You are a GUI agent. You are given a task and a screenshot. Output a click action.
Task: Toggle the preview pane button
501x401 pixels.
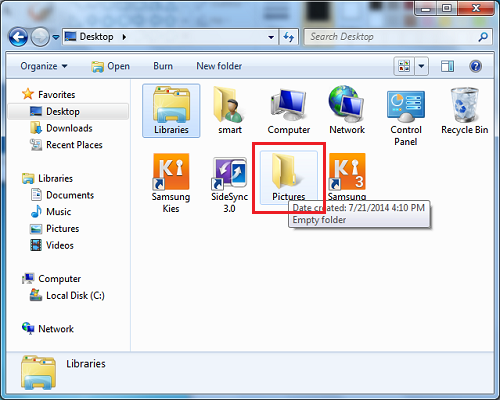pyautogui.click(x=447, y=66)
